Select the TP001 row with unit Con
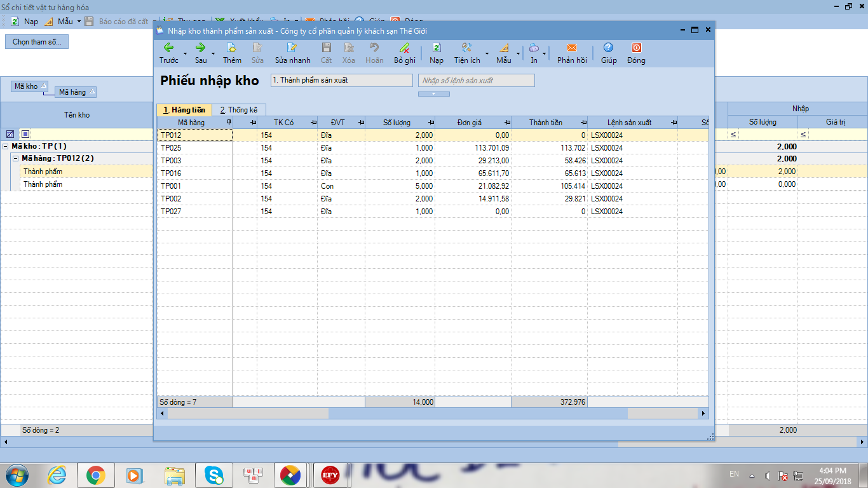868x488 pixels. pyautogui.click(x=433, y=186)
